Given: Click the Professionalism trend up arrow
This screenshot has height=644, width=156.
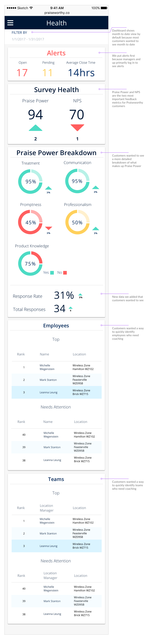Looking at the screenshot, I should tap(96, 228).
